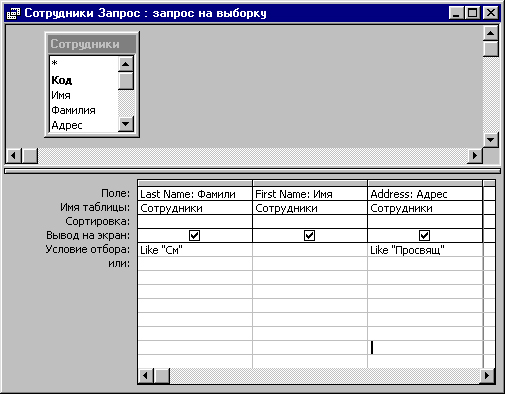Click the или cell in Address column
Image resolution: width=505 pixels, height=394 pixels.
tap(425, 264)
